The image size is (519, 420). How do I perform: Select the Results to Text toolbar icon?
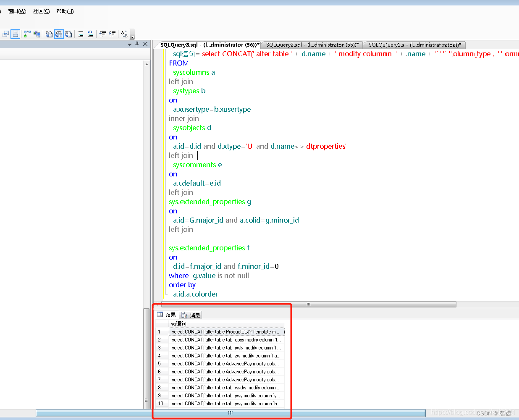click(x=49, y=34)
